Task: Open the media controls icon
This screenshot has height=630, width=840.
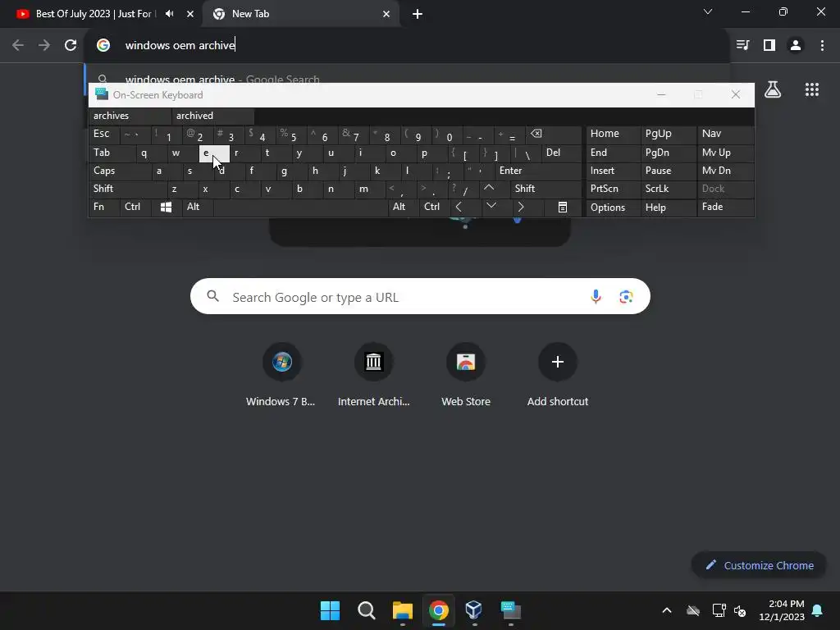Action: (742, 45)
